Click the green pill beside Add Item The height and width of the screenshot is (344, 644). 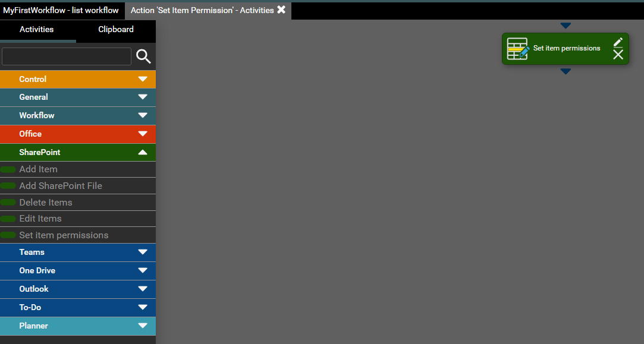(8, 169)
